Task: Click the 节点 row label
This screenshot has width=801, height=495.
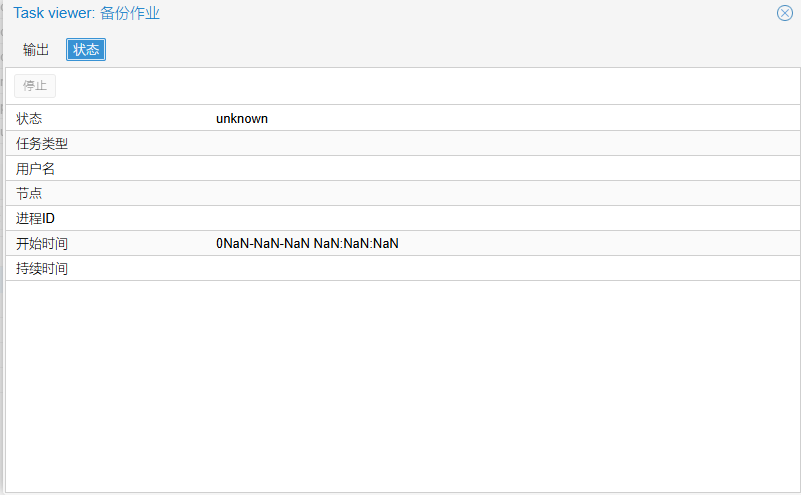Action: click(x=29, y=193)
